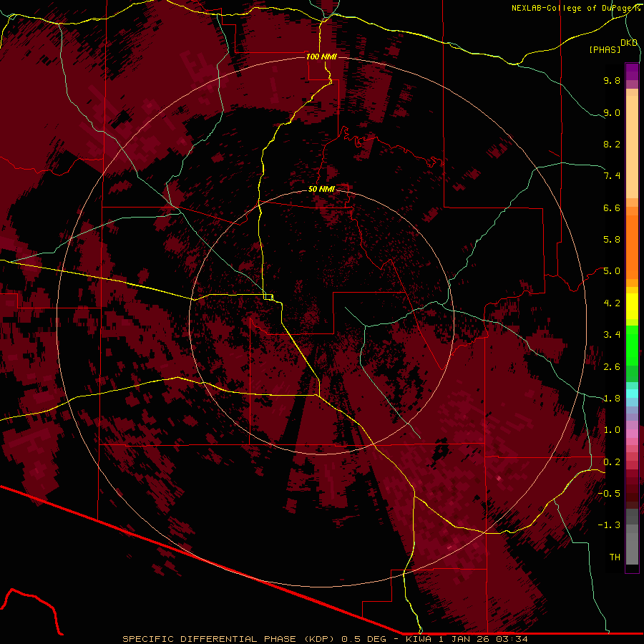Click the 5.0 value on the color scale
This screenshot has width=644, height=644.
pyautogui.click(x=612, y=271)
